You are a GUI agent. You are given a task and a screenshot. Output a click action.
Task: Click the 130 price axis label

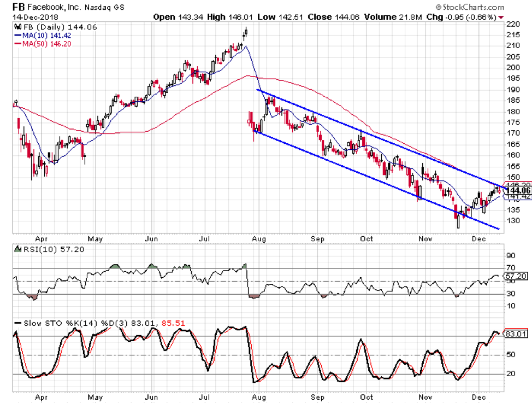click(513, 220)
